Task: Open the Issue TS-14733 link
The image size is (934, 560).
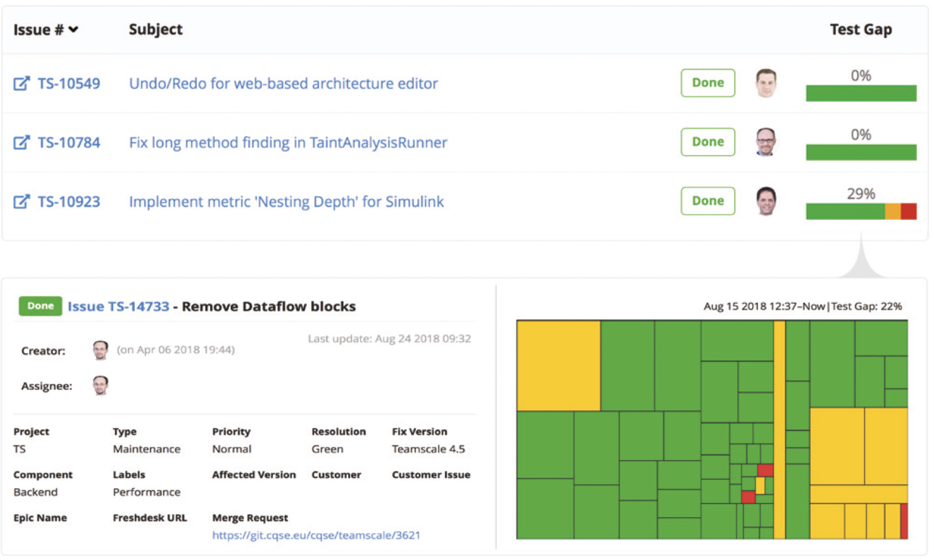Action: 118,306
